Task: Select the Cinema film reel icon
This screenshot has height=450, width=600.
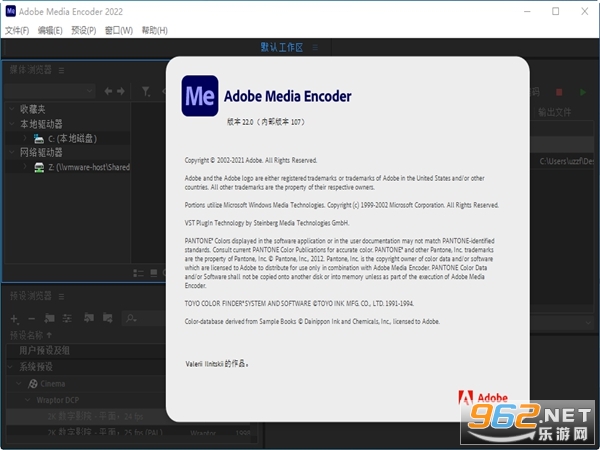Action: click(33, 383)
